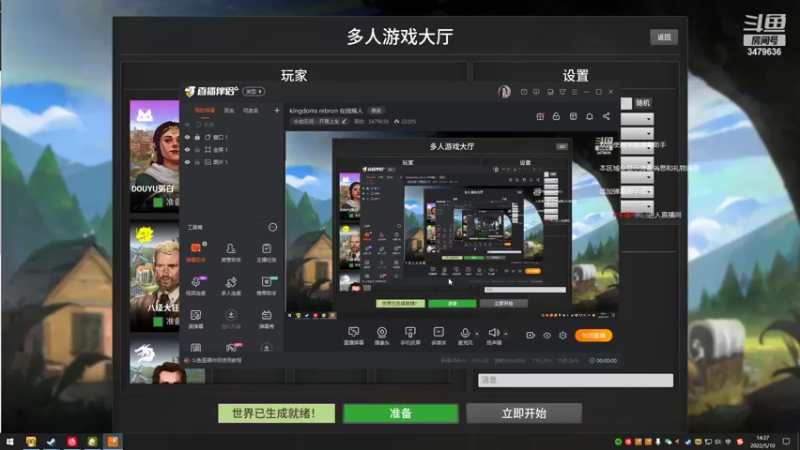The image size is (800, 450).
Task: Open the Windows Start menu
Action: (10, 441)
